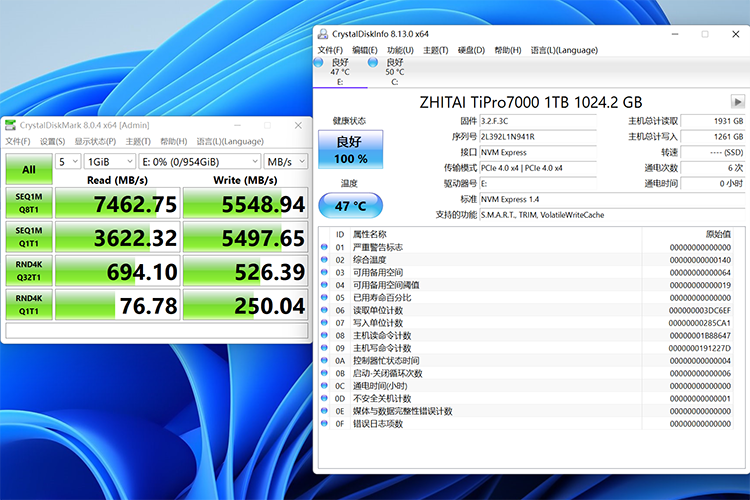Open CrystalDiskInfo 编辑(E) menu

coord(364,50)
